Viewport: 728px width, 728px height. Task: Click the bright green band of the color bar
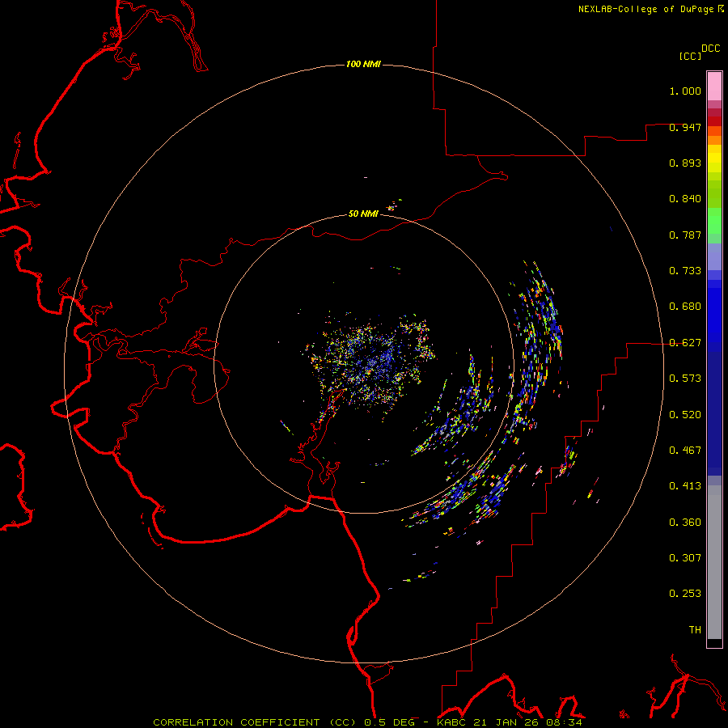714,221
